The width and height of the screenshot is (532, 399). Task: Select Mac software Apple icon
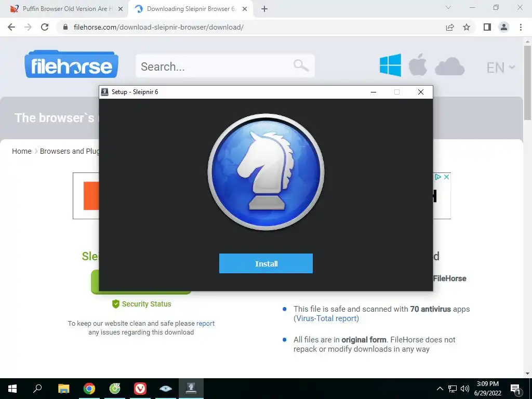[x=418, y=64]
